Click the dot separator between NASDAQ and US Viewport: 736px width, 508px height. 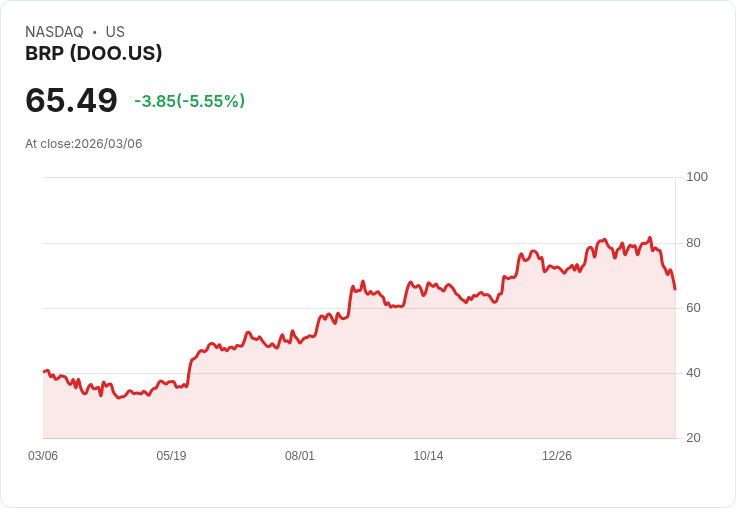click(95, 32)
